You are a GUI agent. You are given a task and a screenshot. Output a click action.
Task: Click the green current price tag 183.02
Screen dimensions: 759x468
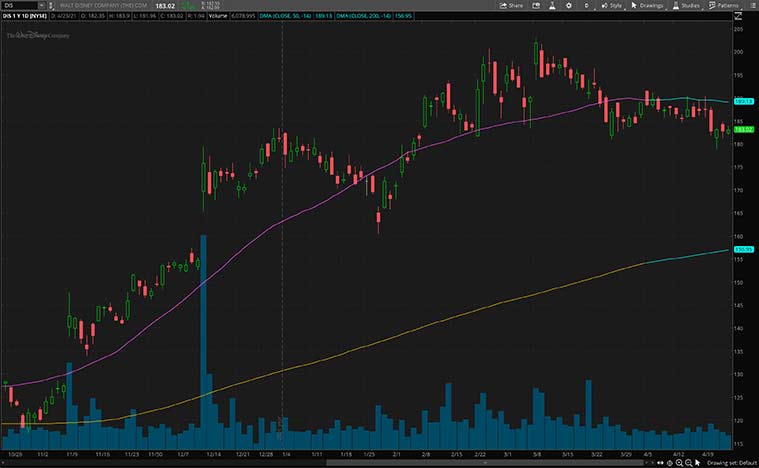[743, 130]
